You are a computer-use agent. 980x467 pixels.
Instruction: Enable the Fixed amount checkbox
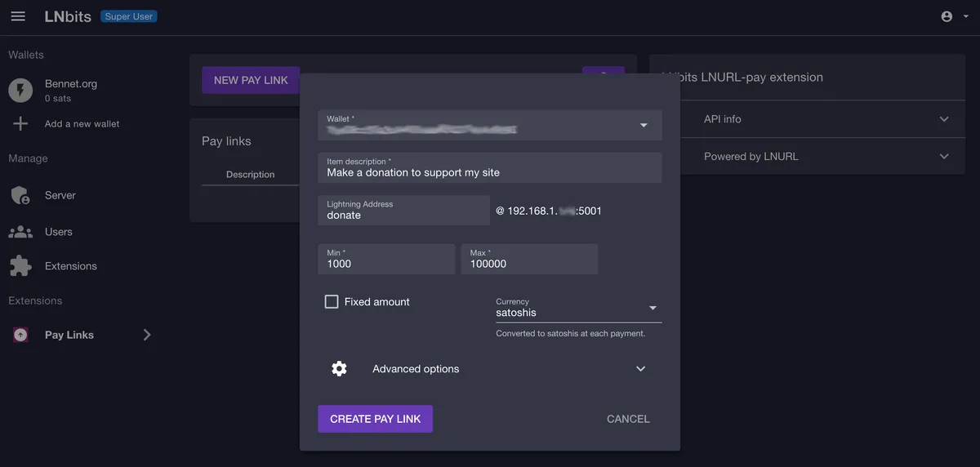coord(332,302)
